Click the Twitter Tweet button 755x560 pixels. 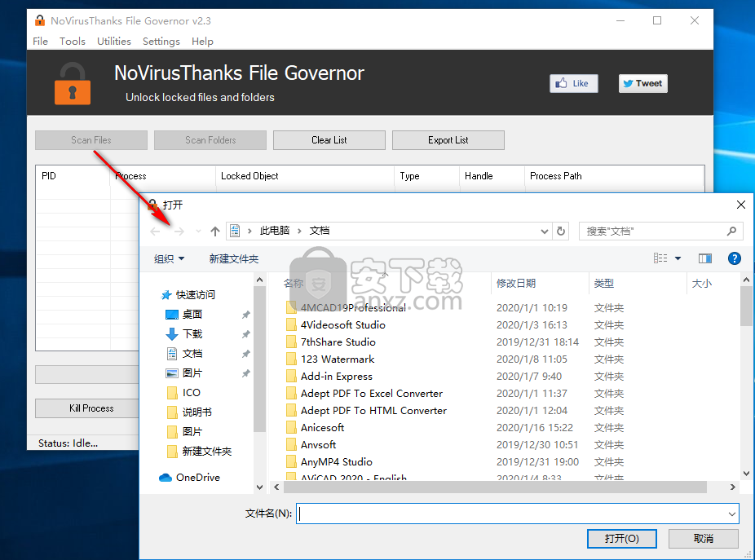click(x=642, y=83)
